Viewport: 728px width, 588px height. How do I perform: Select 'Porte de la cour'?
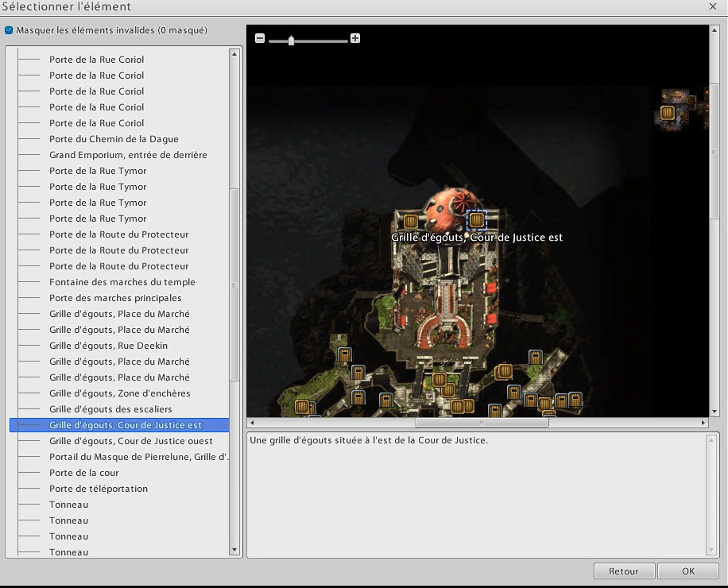click(84, 473)
